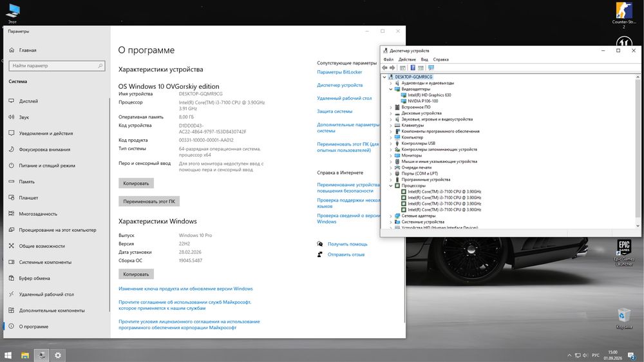Click РУС language indicator in taskbar
The image size is (644, 362).
[596, 356]
